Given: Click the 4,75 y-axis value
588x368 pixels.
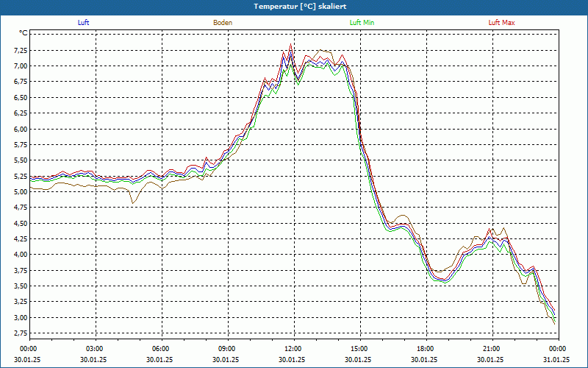Looking at the screenshot, I should click(21, 208).
